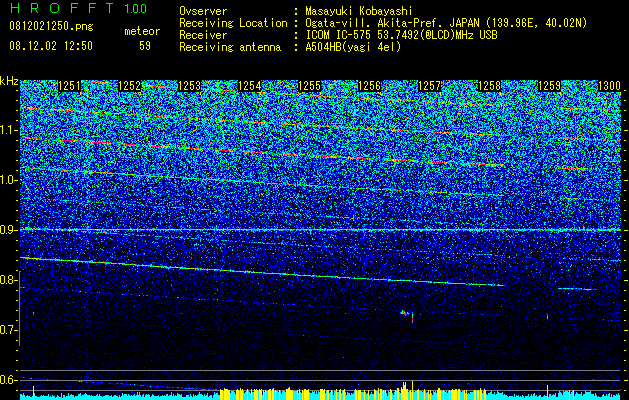Click the date 08.12.02 12:50 text
The image size is (629, 400).
click(51, 46)
